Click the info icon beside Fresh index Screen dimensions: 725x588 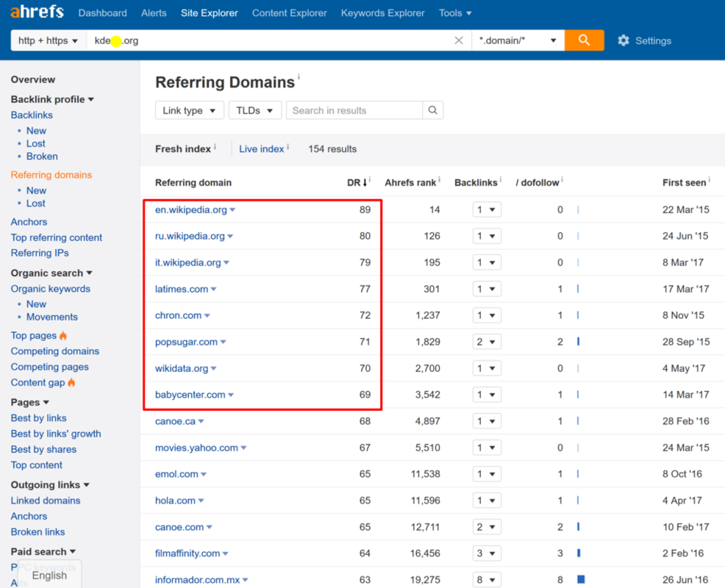(215, 146)
